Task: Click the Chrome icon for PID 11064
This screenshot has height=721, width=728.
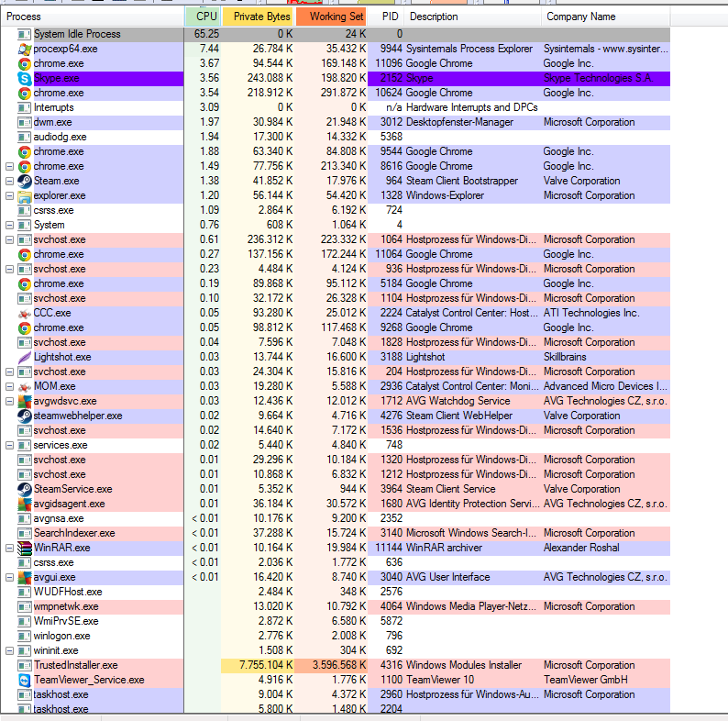Action: point(24,255)
